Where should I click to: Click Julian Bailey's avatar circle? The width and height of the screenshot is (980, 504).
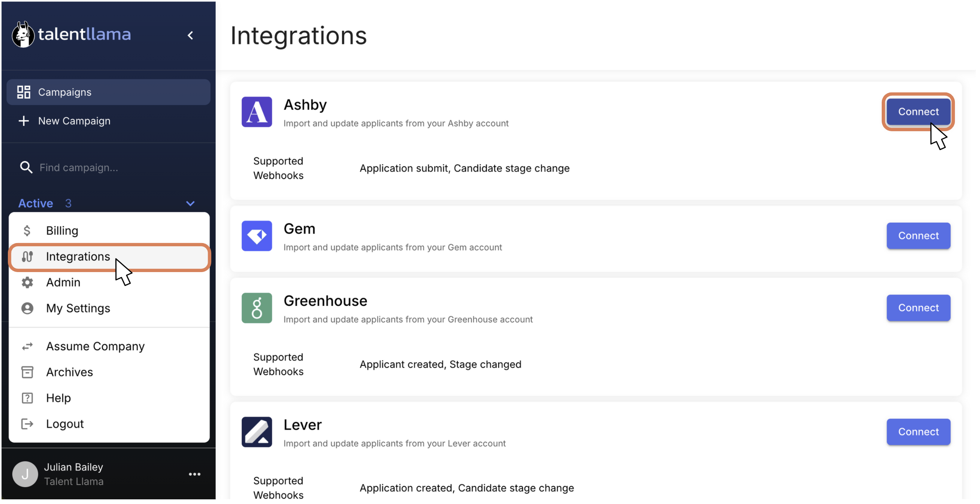(25, 474)
